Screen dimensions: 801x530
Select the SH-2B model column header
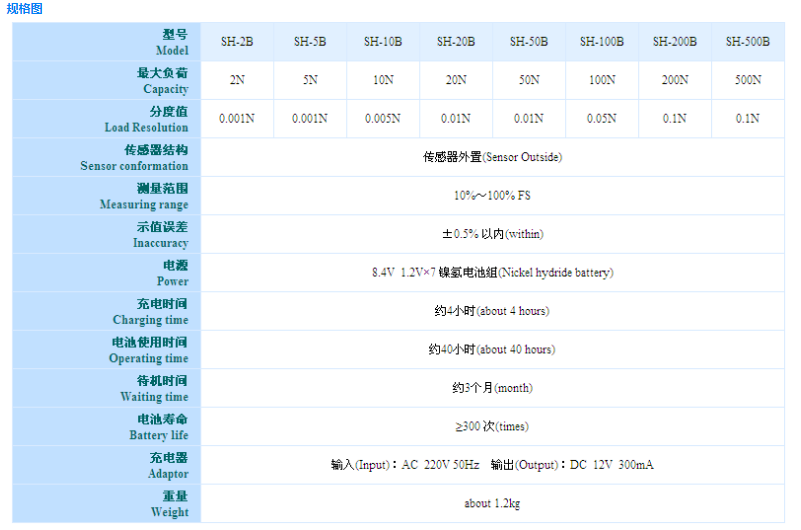[x=237, y=42]
